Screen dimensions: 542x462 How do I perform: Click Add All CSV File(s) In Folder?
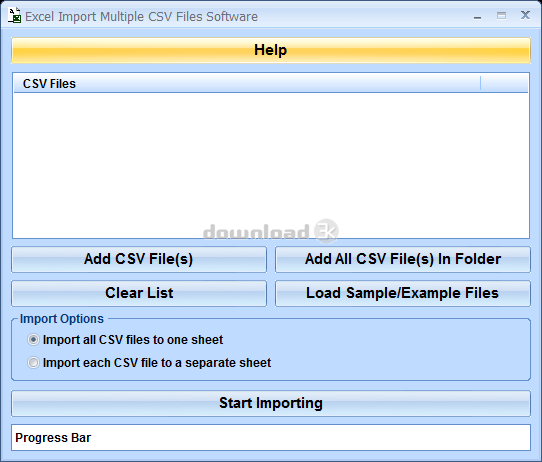[403, 259]
